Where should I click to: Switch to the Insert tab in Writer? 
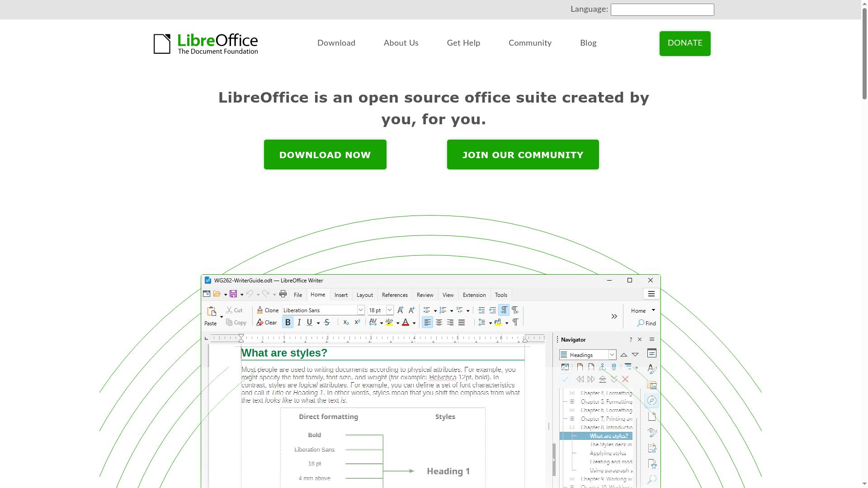coord(341,295)
